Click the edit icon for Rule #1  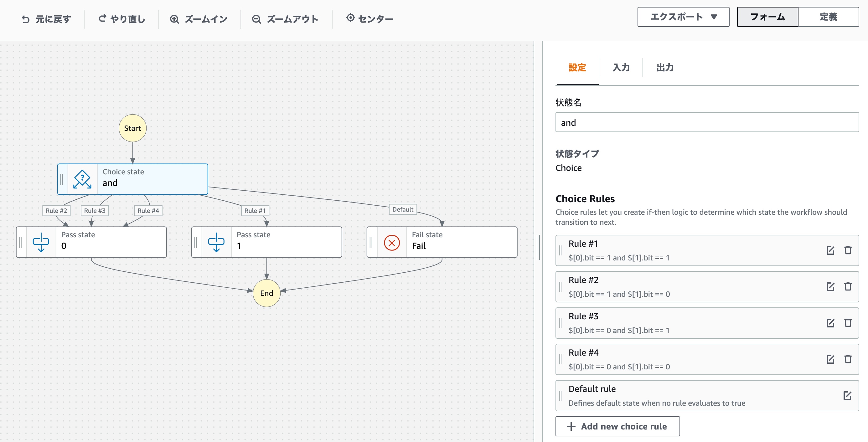click(x=830, y=250)
